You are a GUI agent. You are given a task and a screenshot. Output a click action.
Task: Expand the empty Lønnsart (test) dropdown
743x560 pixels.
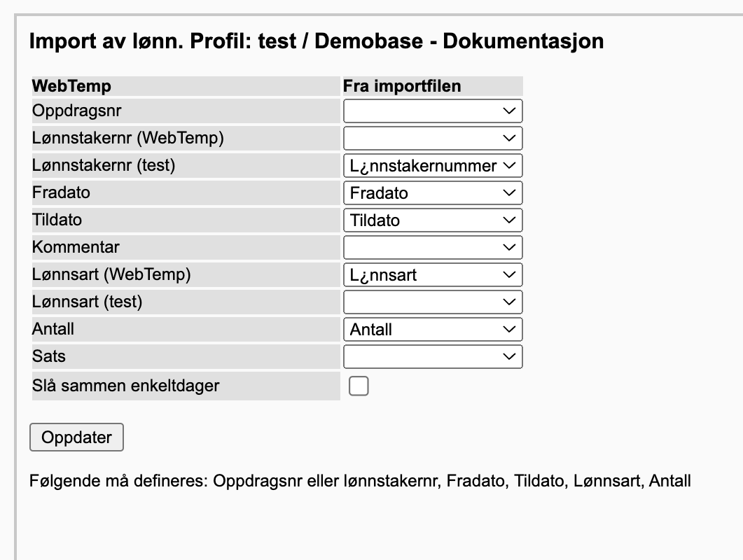(433, 302)
